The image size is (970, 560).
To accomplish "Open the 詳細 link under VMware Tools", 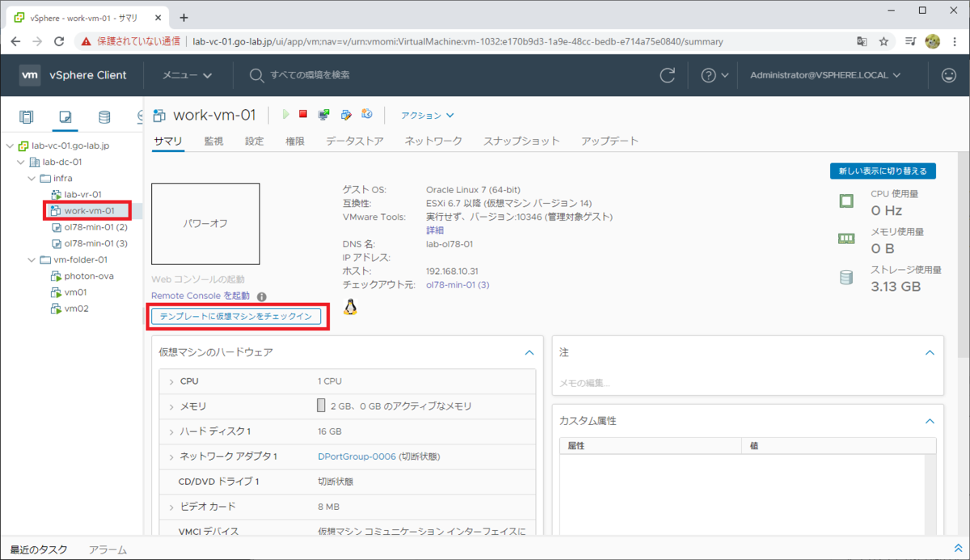I will click(x=435, y=230).
